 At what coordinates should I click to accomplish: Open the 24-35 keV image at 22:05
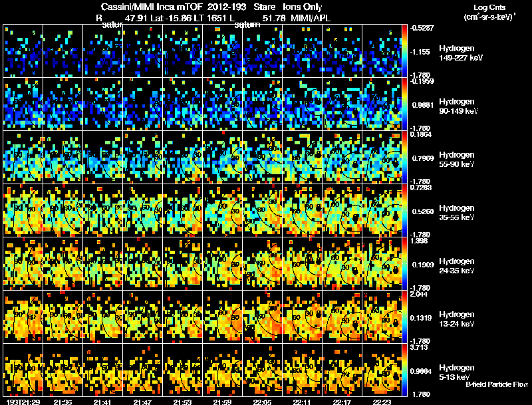(x=262, y=264)
